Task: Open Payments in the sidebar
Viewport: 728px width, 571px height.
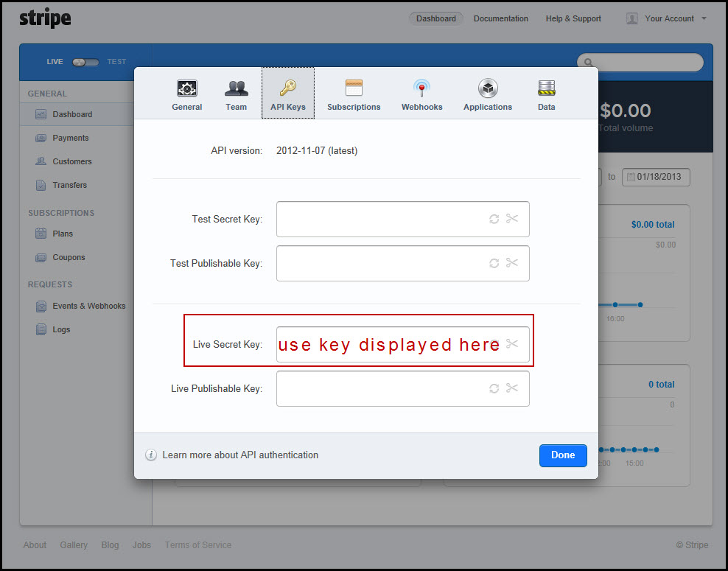Action: pyautogui.click(x=70, y=138)
